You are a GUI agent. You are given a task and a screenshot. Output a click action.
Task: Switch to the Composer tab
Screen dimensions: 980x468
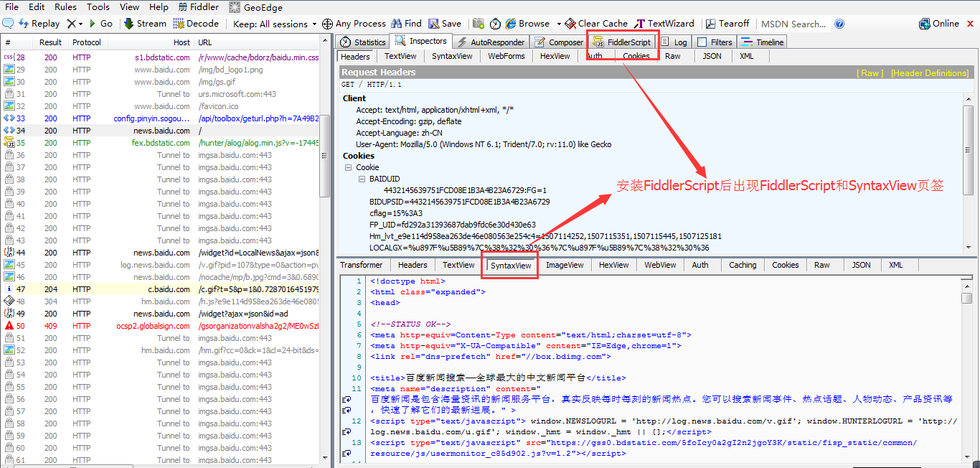[x=559, y=42]
